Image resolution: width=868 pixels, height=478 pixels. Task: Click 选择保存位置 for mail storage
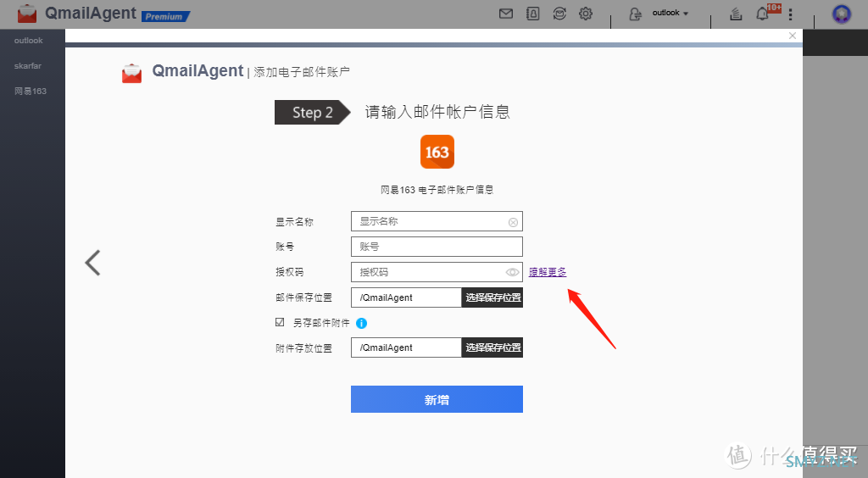click(492, 297)
